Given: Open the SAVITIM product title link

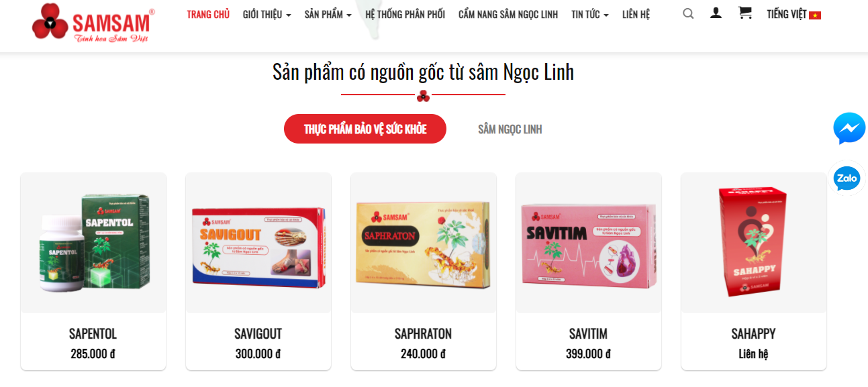Looking at the screenshot, I should coord(588,333).
